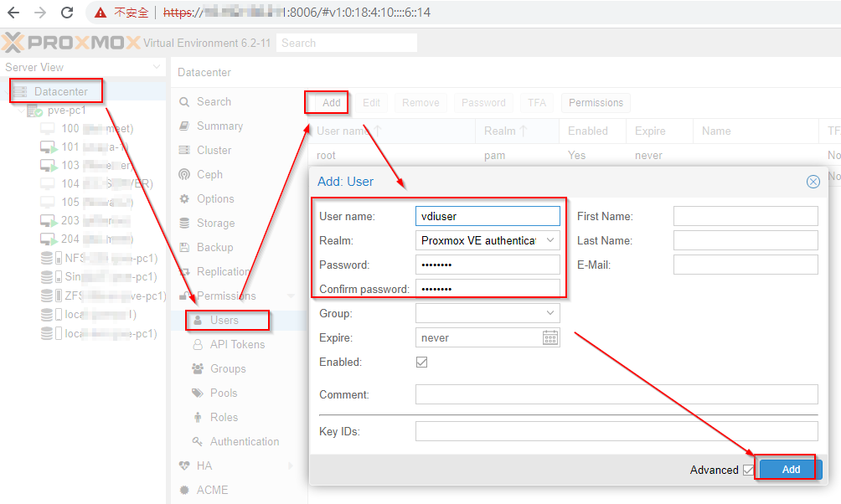841x504 pixels.
Task: Click the insecure connection warning triangle
Action: 101,13
